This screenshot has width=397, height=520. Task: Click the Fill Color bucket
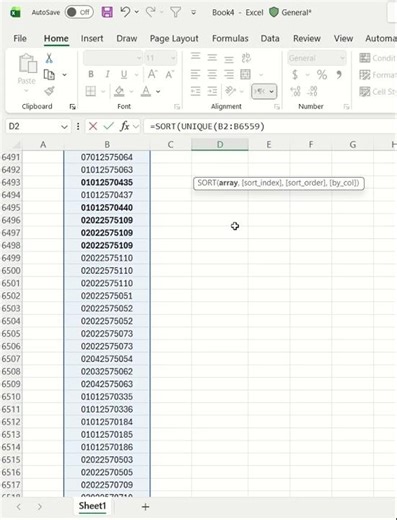119,91
